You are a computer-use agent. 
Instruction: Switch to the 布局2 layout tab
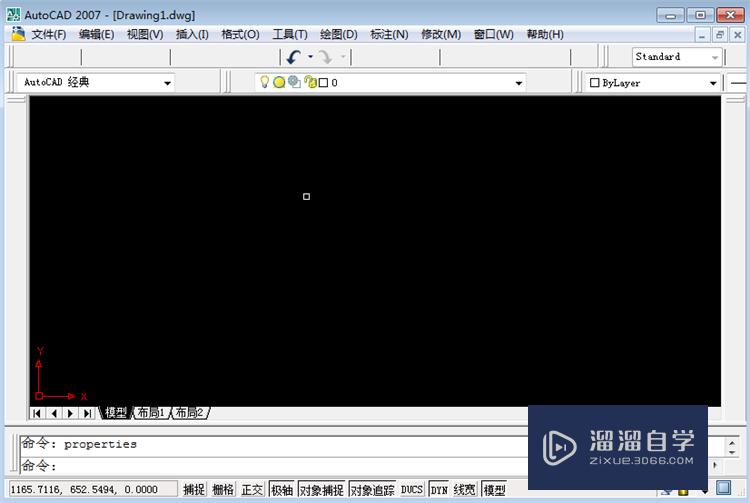(x=190, y=413)
